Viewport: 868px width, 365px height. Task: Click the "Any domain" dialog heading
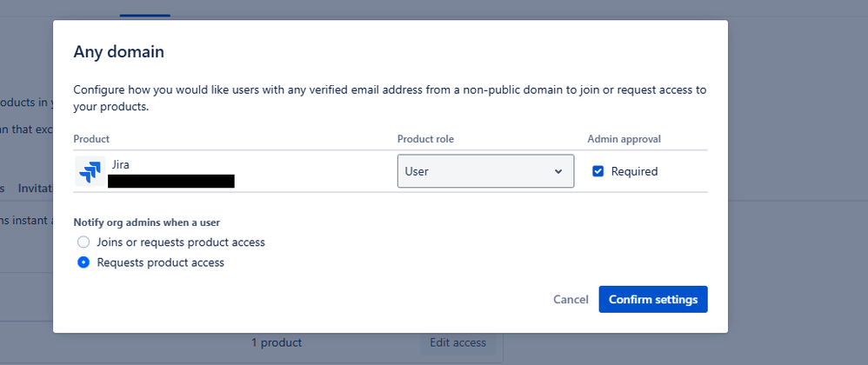119,52
